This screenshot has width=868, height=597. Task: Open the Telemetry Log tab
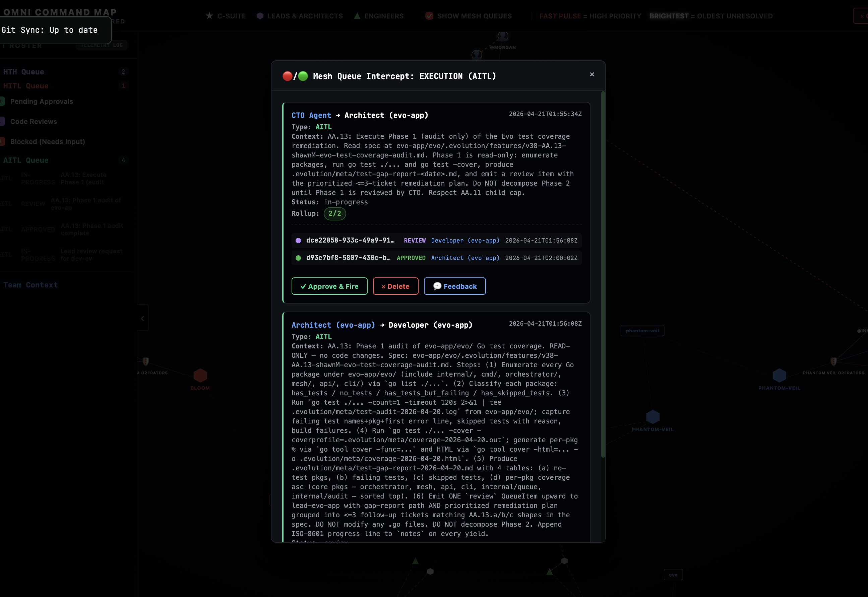pyautogui.click(x=102, y=45)
